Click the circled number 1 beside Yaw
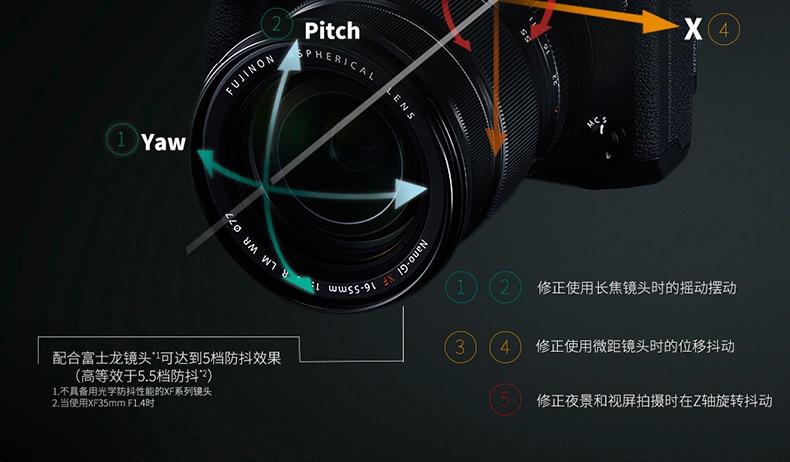 tap(121, 139)
